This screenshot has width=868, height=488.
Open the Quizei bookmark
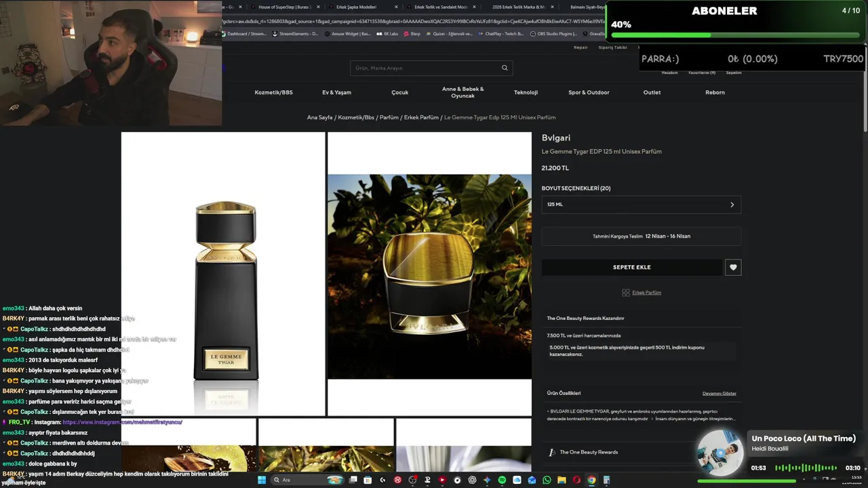(x=449, y=33)
